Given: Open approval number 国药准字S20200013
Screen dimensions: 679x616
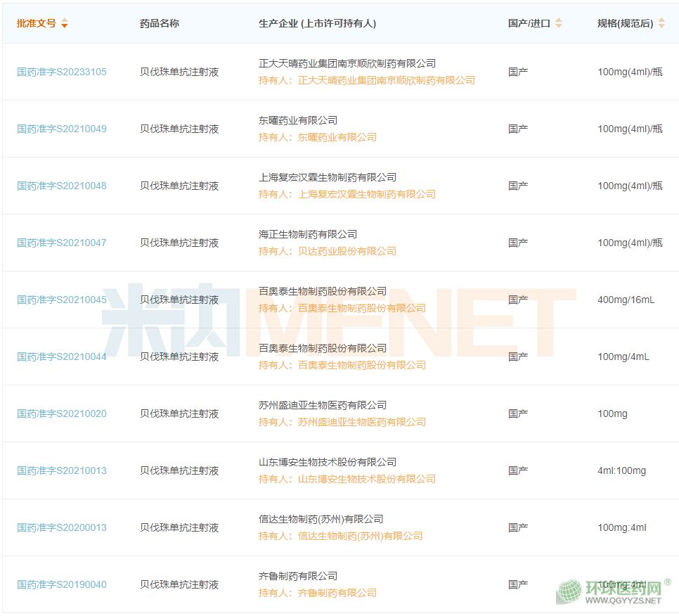Looking at the screenshot, I should [62, 527].
